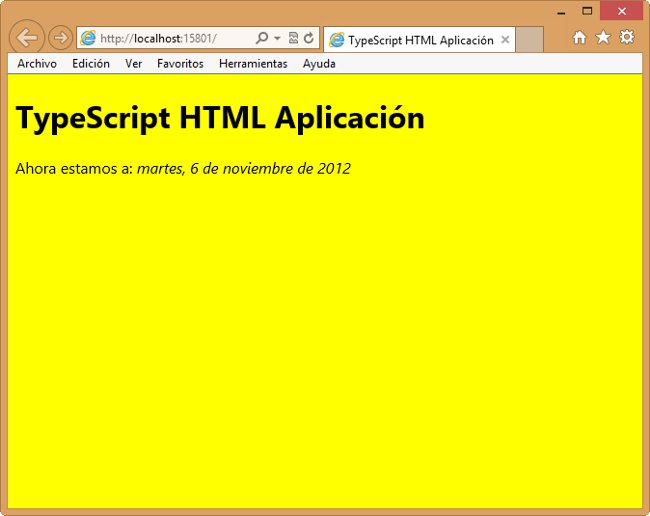Refresh the page with the reload icon

pos(309,38)
